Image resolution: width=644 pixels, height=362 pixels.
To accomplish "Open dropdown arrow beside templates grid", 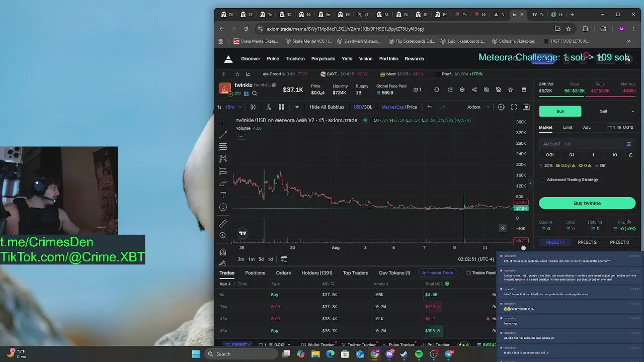I will (x=297, y=107).
